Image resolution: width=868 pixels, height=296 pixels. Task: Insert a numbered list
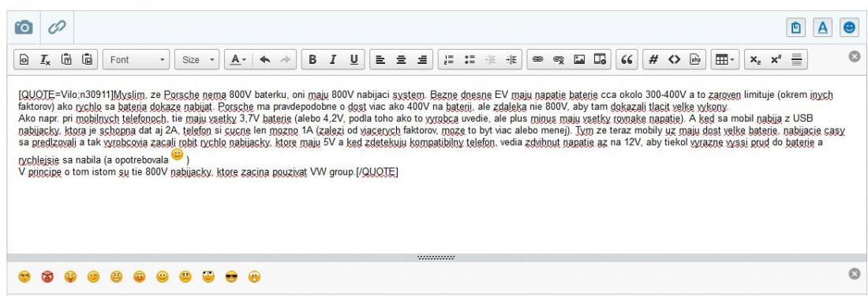pos(449,60)
